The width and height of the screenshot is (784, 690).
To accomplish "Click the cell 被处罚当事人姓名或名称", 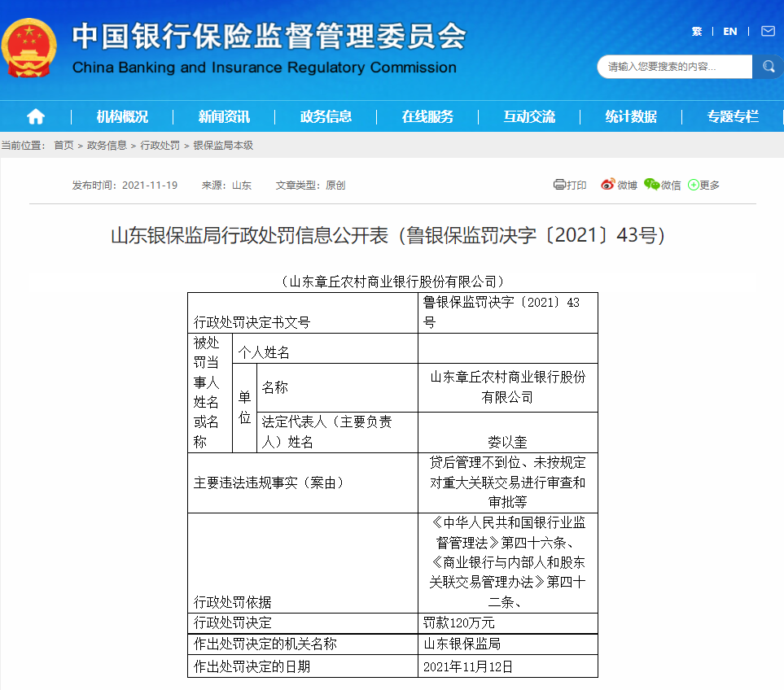I will pyautogui.click(x=209, y=393).
